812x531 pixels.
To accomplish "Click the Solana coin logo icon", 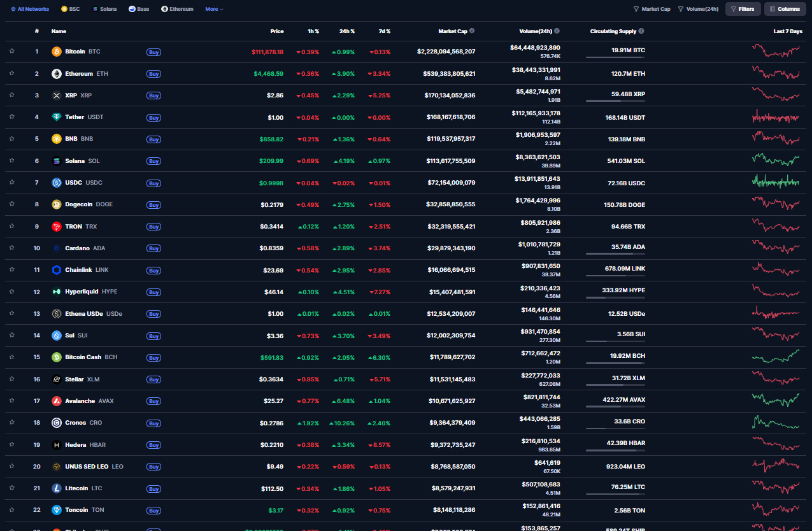I will [x=56, y=161].
